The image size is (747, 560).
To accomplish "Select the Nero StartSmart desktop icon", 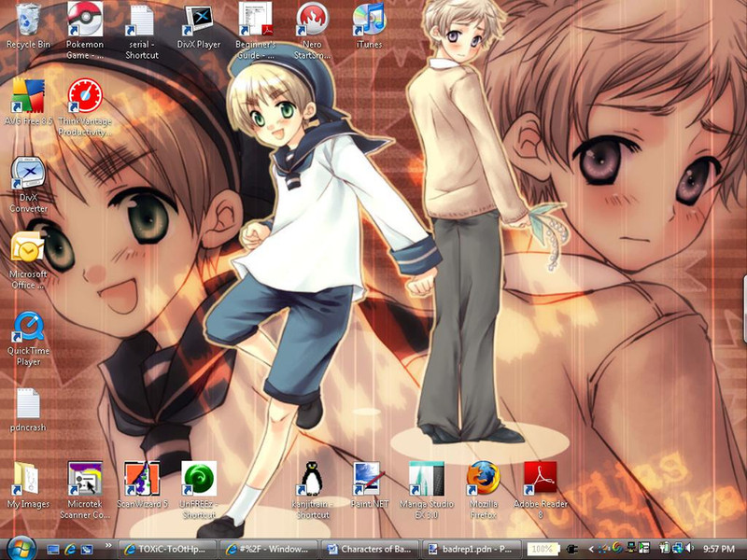I will tap(312, 20).
